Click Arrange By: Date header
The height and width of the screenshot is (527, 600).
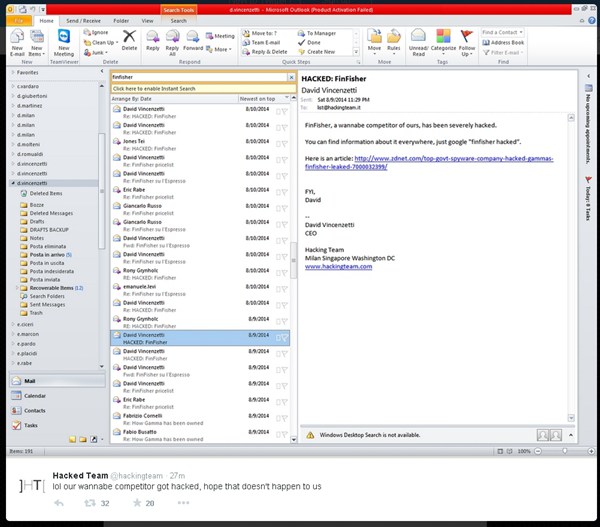(132, 99)
